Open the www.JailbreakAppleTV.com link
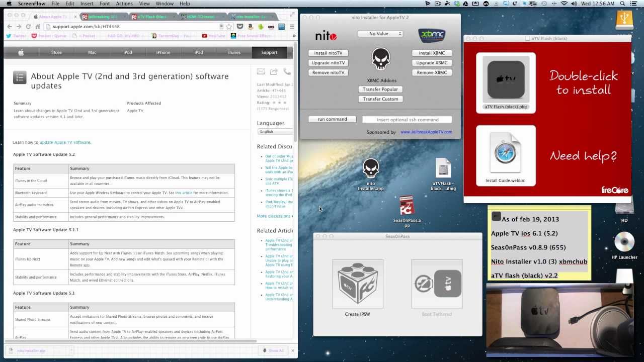Screen dimensions: 644x362 point(426,132)
